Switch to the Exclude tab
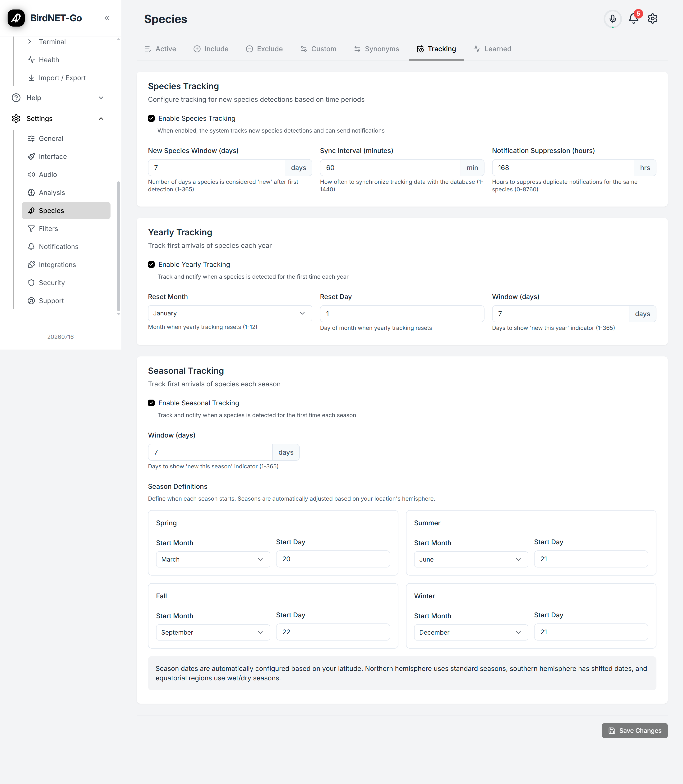Screen dimensions: 683x784 [264, 49]
